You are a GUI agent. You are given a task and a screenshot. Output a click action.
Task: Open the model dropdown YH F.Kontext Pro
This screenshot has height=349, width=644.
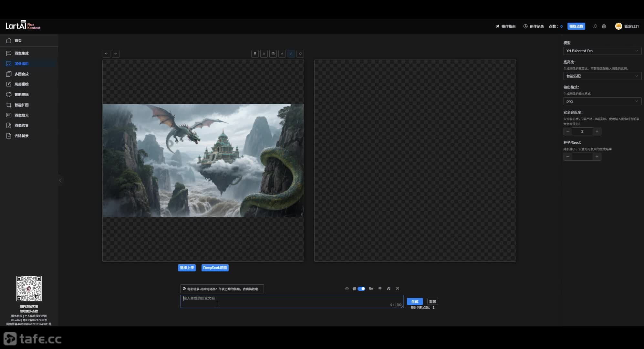pos(602,51)
